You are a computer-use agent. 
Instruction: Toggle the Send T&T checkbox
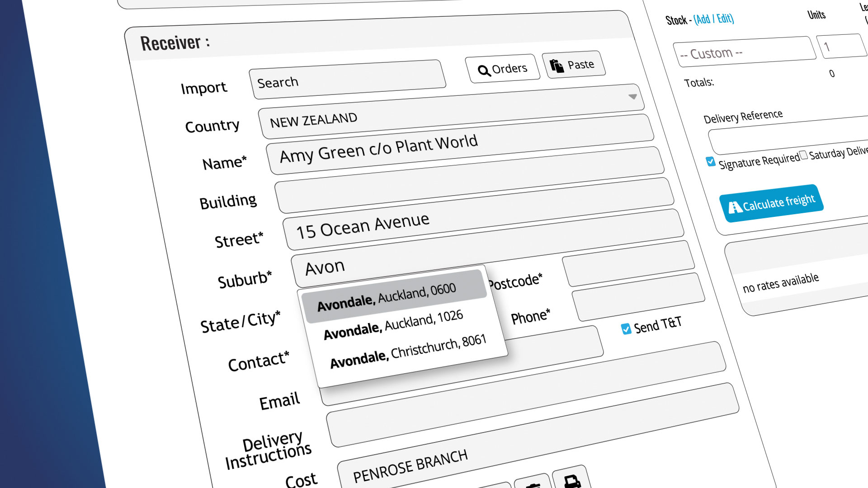(x=626, y=329)
